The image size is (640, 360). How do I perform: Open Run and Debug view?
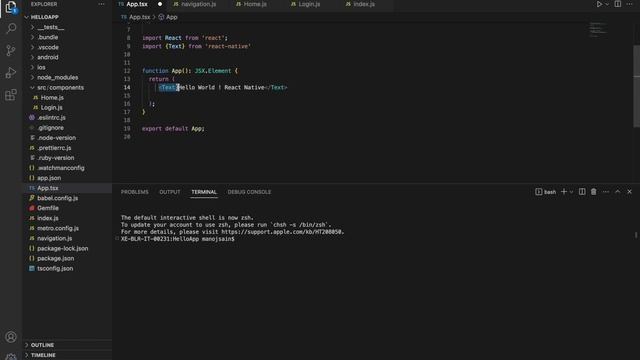11,73
